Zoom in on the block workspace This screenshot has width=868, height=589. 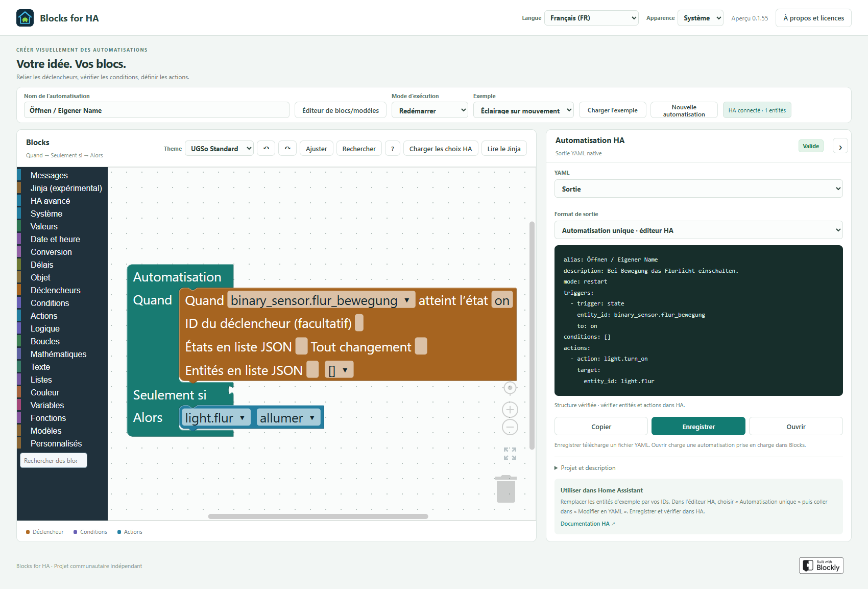click(510, 410)
